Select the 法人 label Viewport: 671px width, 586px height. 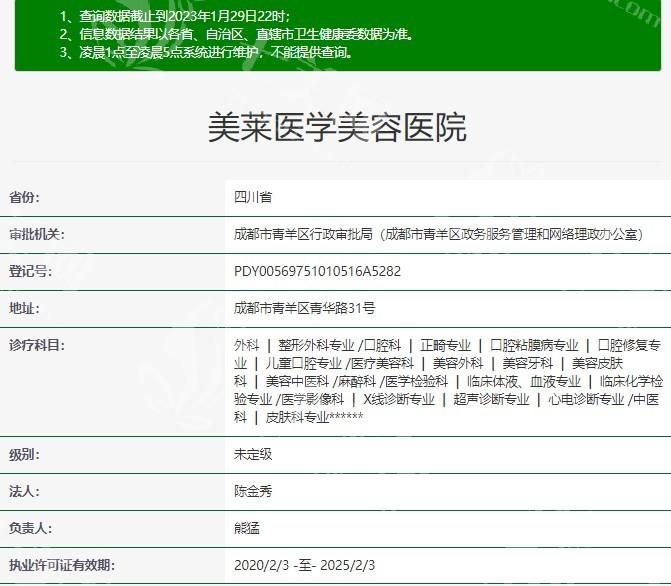click(24, 491)
